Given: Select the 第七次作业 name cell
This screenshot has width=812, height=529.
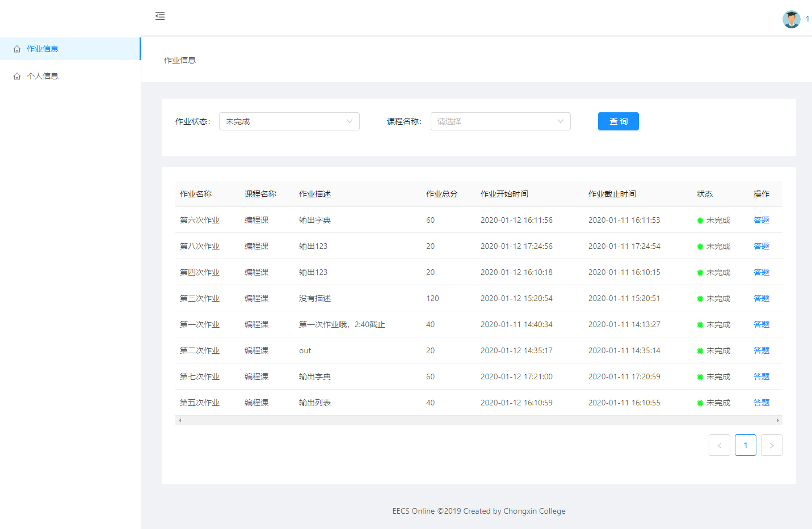Looking at the screenshot, I should pos(200,376).
